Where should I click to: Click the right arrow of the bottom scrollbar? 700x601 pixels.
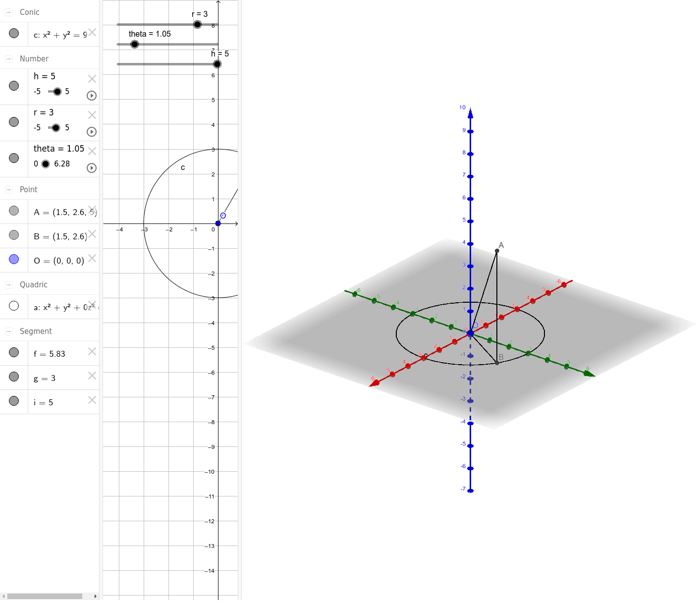(x=96, y=596)
